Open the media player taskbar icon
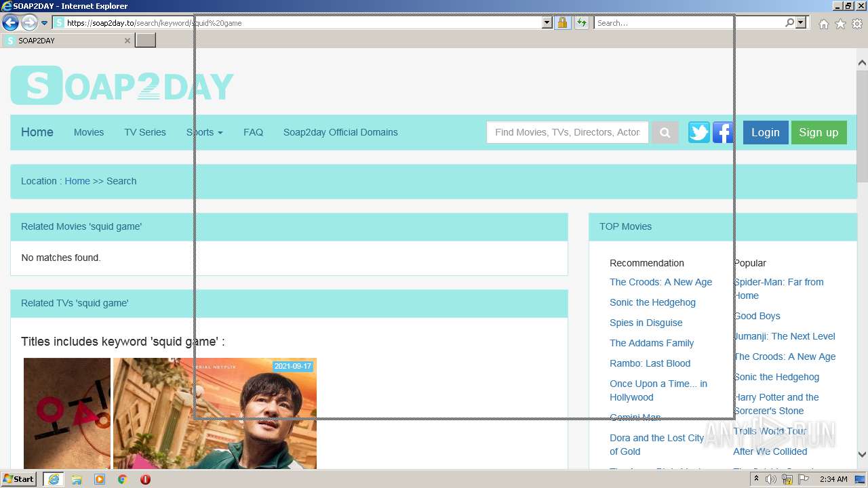 tap(100, 479)
